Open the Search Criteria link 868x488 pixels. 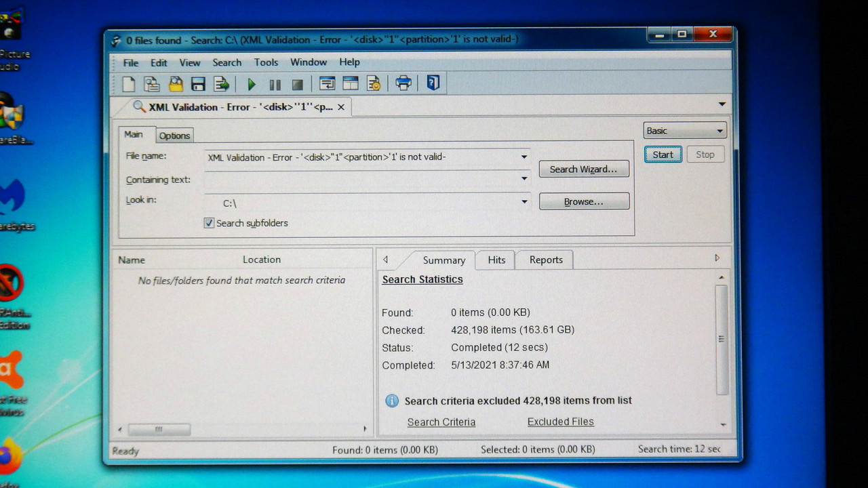(x=441, y=422)
